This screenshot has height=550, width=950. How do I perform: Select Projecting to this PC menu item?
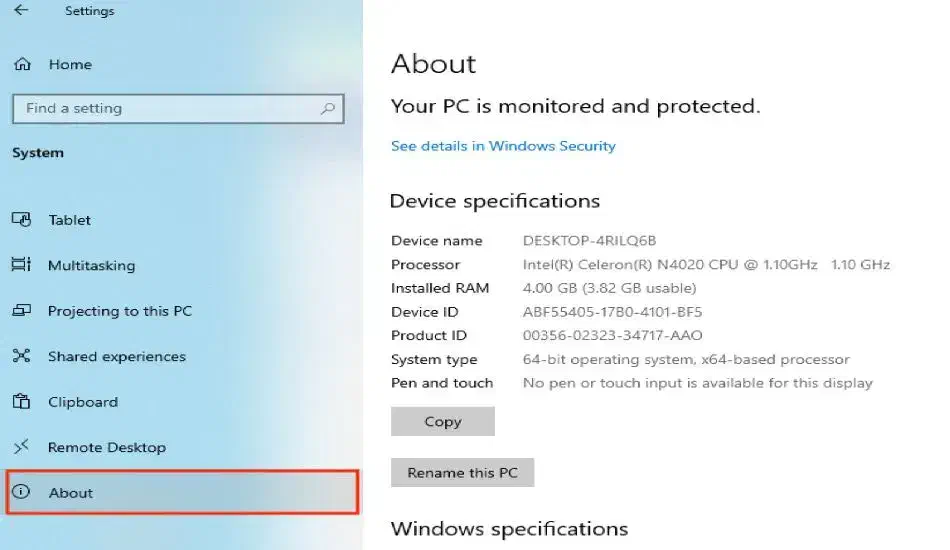(x=120, y=311)
